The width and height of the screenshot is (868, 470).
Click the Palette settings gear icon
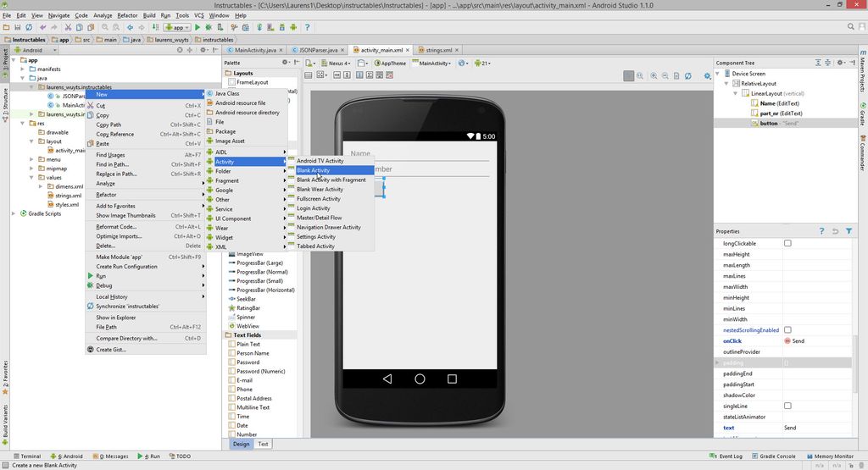pos(285,63)
